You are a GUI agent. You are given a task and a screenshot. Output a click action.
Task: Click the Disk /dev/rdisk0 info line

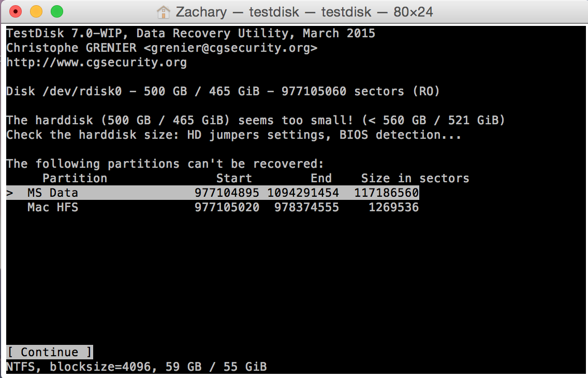coord(223,91)
